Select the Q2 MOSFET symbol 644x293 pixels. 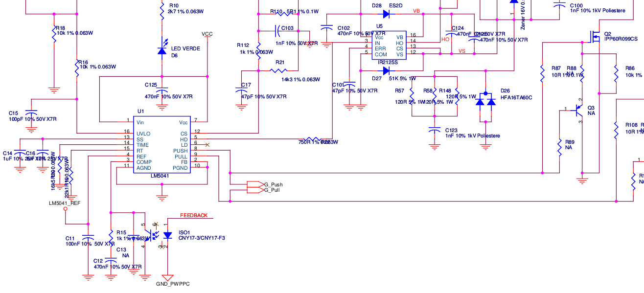pos(594,37)
